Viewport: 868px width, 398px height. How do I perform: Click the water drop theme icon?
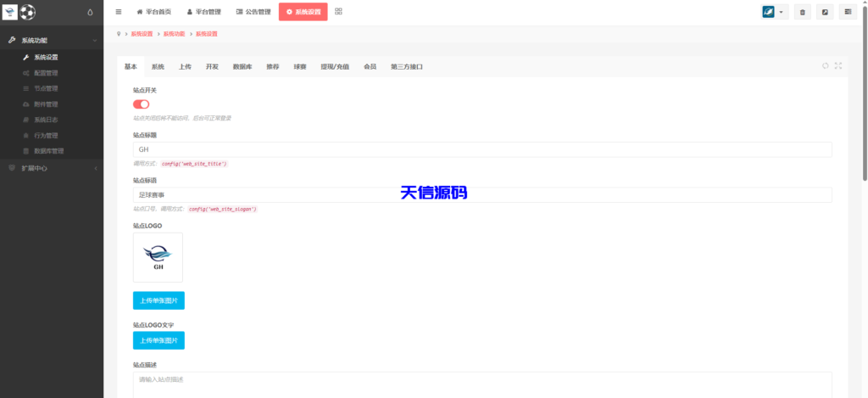91,12
